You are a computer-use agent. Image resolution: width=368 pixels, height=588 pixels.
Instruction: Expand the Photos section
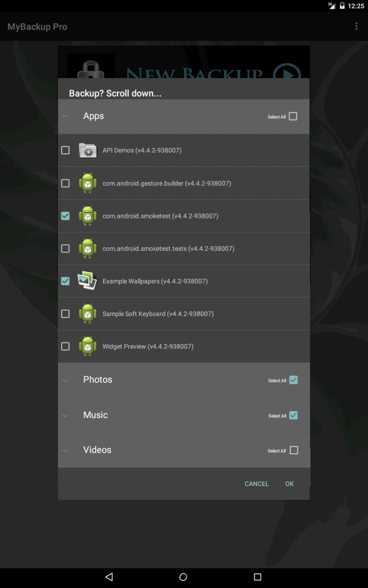pos(65,380)
